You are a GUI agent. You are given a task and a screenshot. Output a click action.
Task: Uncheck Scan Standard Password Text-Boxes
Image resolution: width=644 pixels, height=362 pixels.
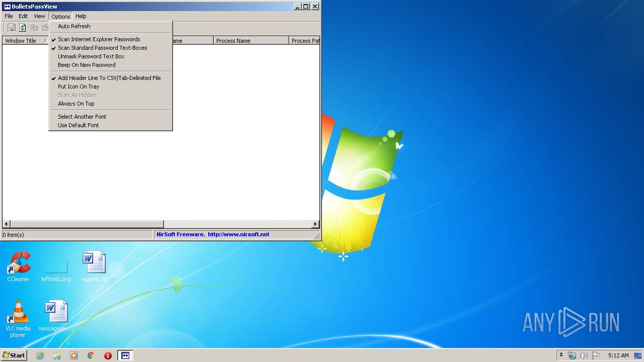coord(111,48)
